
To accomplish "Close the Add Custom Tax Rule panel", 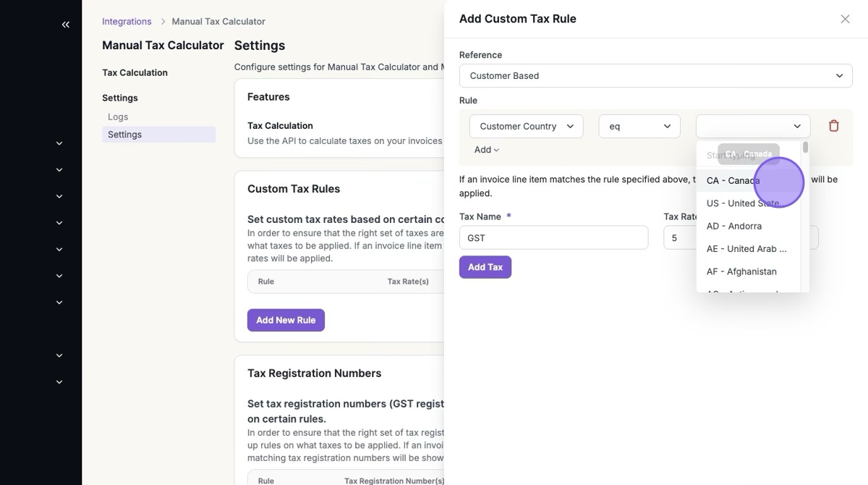I will point(845,19).
